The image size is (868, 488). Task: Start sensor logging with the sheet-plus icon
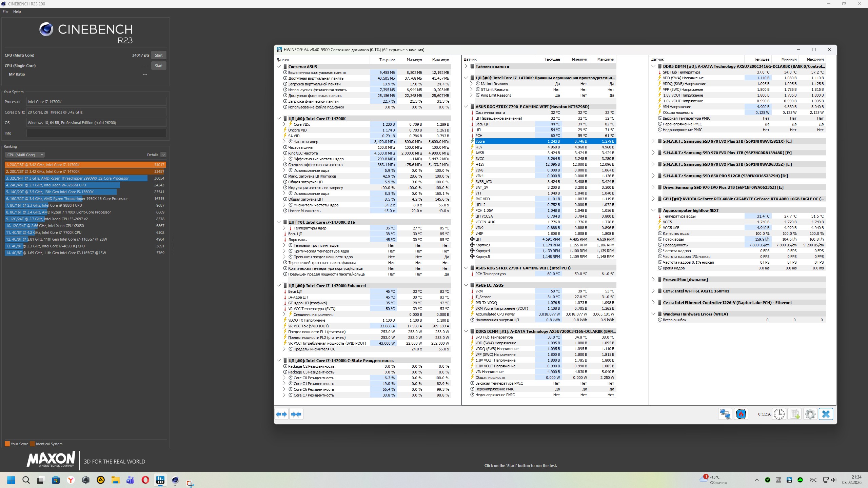click(795, 414)
